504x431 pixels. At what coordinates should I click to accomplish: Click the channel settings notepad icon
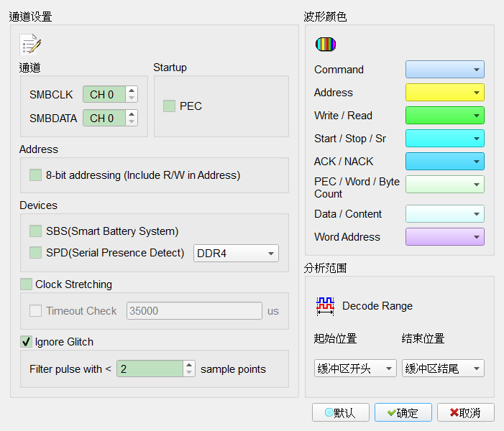tap(30, 45)
